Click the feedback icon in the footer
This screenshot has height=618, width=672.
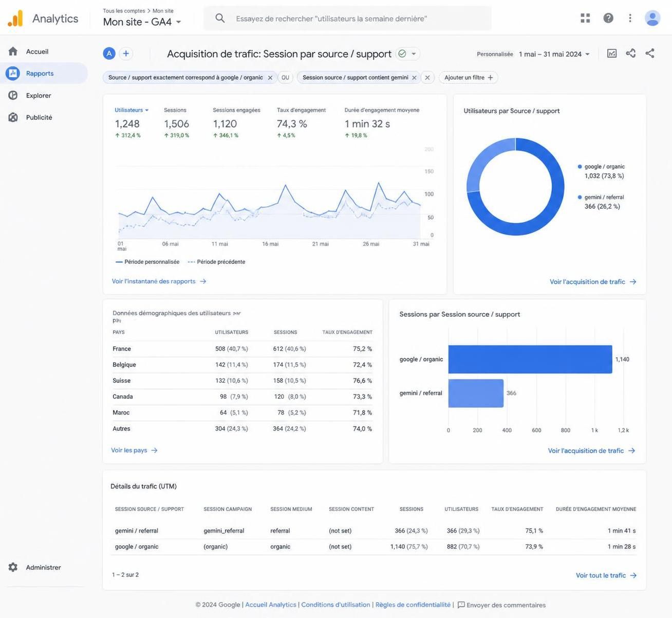click(461, 605)
